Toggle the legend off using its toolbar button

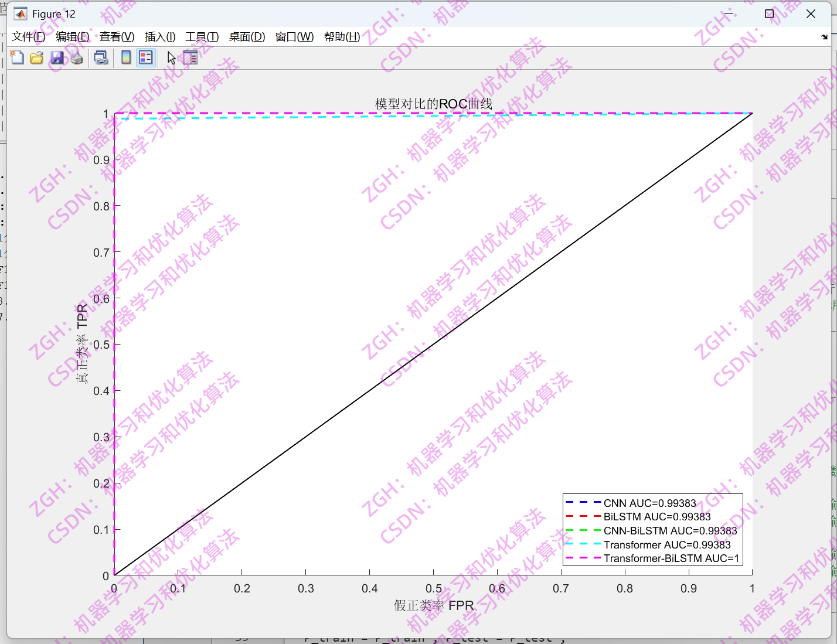point(145,57)
